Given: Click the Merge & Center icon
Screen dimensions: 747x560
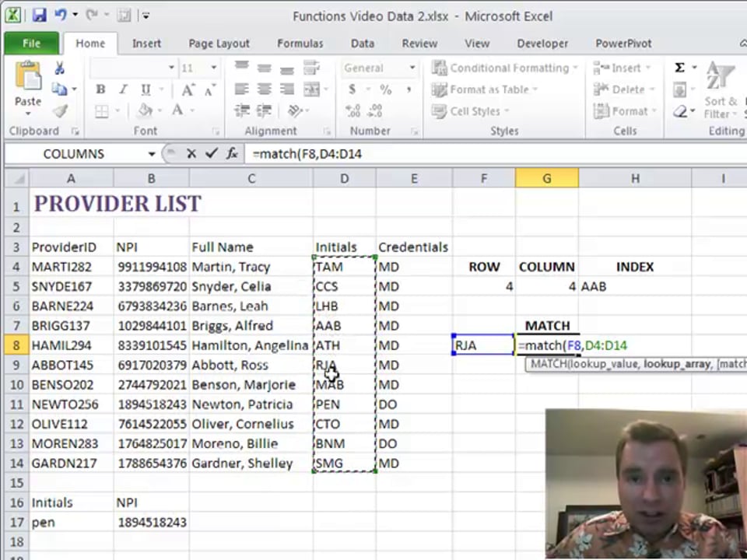Looking at the screenshot, I should point(311,89).
